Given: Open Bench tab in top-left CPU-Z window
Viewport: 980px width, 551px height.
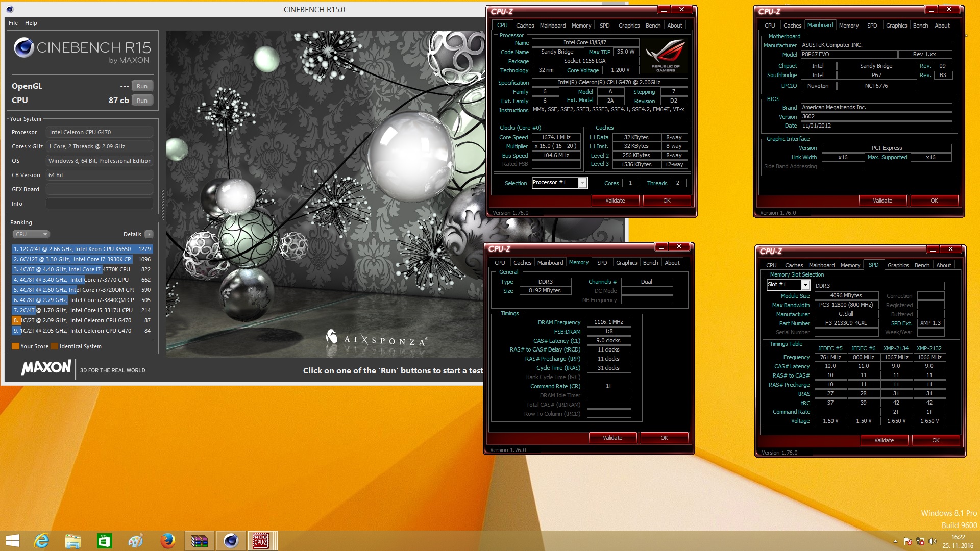Looking at the screenshot, I should (x=653, y=26).
